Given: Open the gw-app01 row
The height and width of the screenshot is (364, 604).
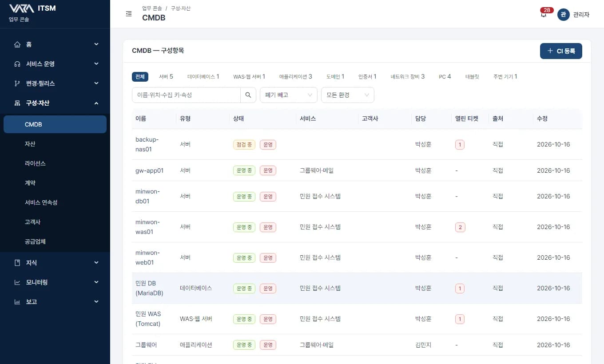Looking at the screenshot, I should (357, 170).
